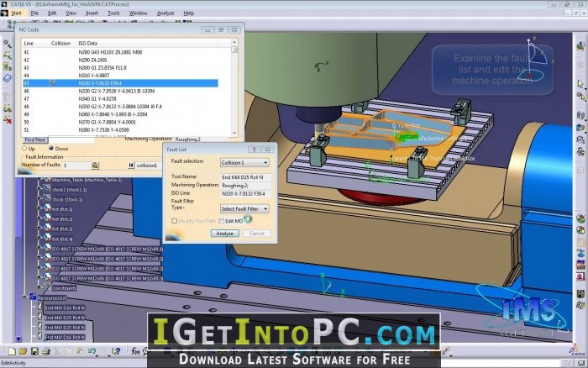This screenshot has width=588, height=368.
Task: Collapse the ResourcesList tree node
Action: tap(25, 297)
